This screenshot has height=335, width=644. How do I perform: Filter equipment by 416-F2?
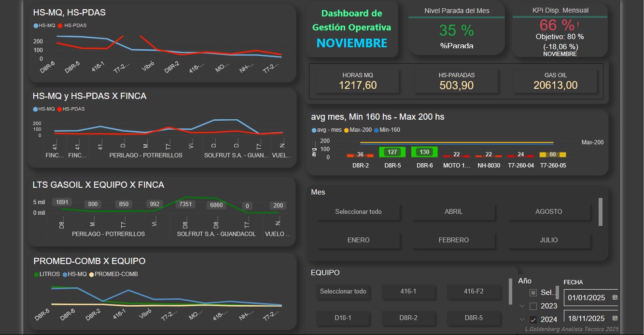click(x=473, y=291)
